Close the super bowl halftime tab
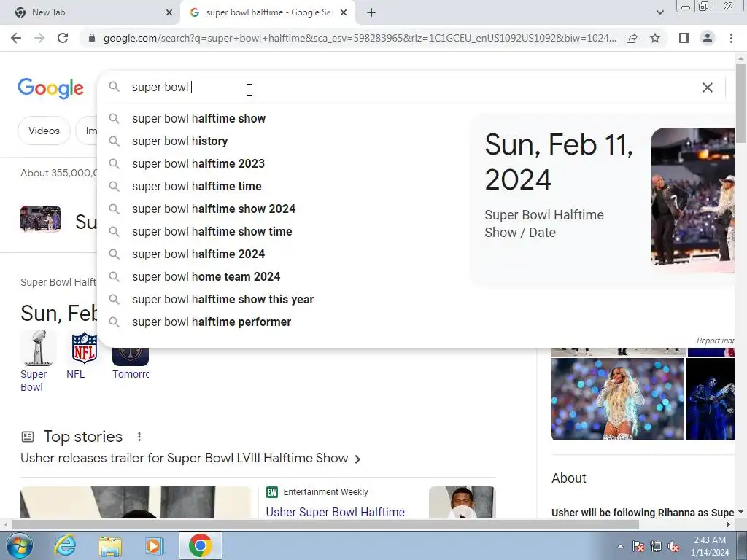Viewport: 747px width, 560px height. 344,12
